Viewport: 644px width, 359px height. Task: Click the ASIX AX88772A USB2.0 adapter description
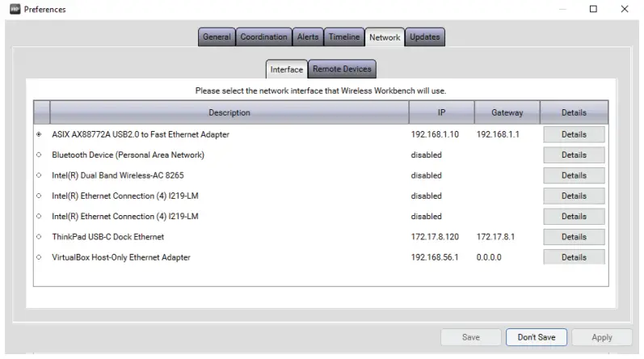(141, 134)
